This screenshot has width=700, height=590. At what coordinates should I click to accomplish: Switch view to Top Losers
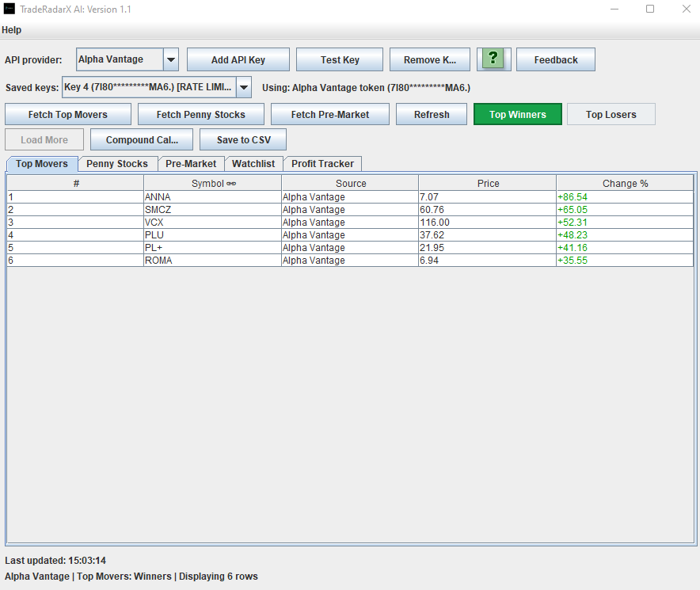pos(611,114)
